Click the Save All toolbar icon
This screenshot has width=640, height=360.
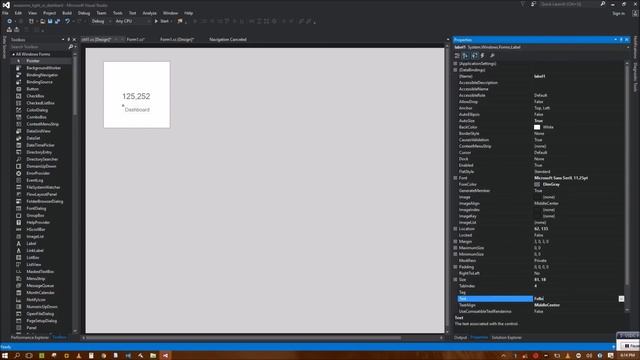(57, 21)
